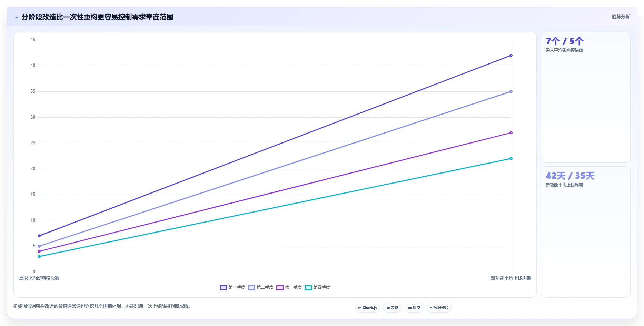The height and width of the screenshot is (326, 644).
Task: Click the y-axis tick label 10
Action: coord(33,220)
